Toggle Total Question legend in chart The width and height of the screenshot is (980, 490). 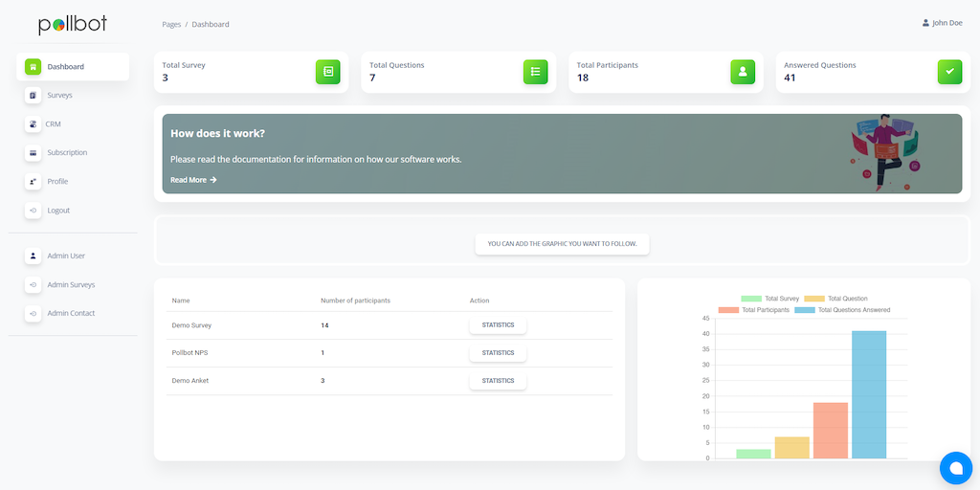[835, 299]
